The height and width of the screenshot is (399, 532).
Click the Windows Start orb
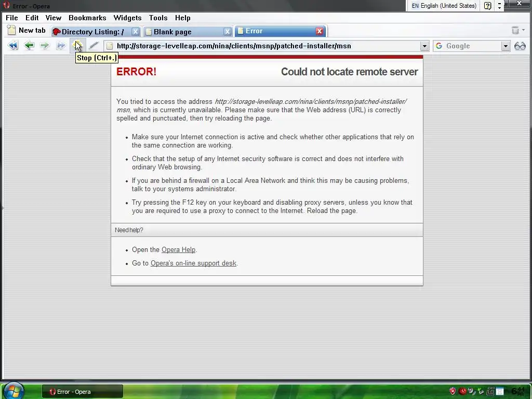click(14, 391)
